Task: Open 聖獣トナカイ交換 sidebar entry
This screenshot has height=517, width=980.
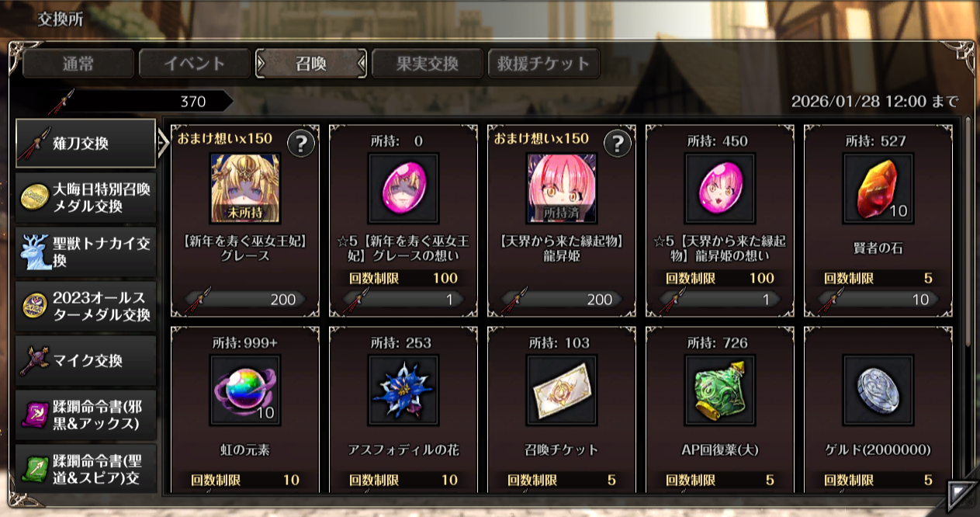Action: (x=86, y=252)
